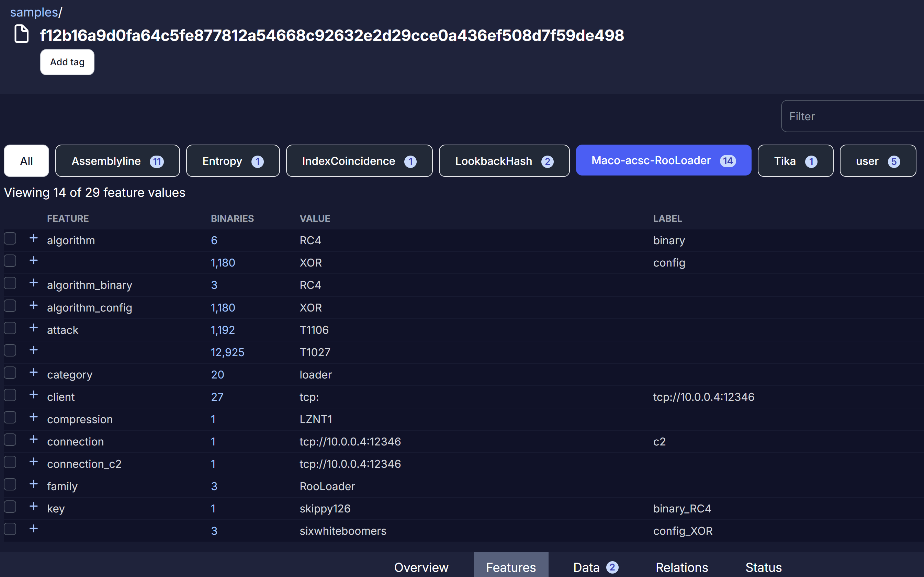Click the plus icon beside category
The image size is (924, 577).
pyautogui.click(x=34, y=372)
